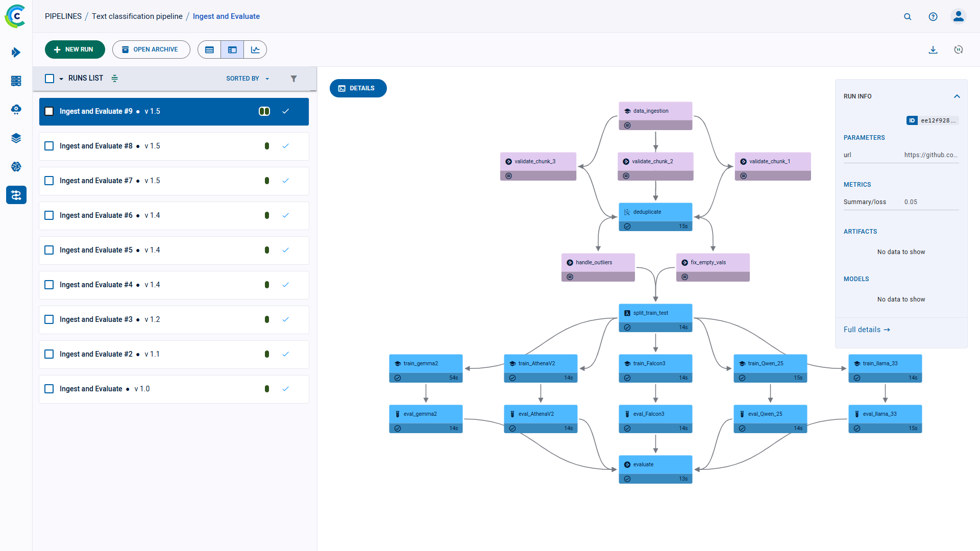Open the brain orchestration sidebar icon

click(x=16, y=166)
